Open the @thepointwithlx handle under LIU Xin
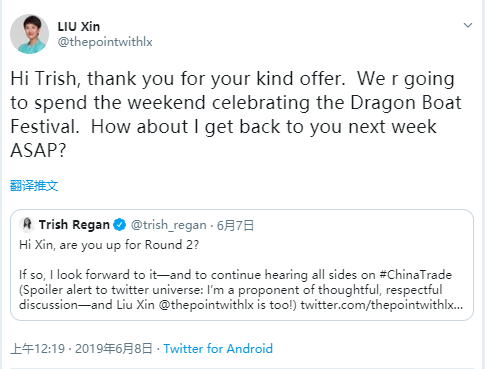This screenshot has height=369, width=485. tap(105, 42)
